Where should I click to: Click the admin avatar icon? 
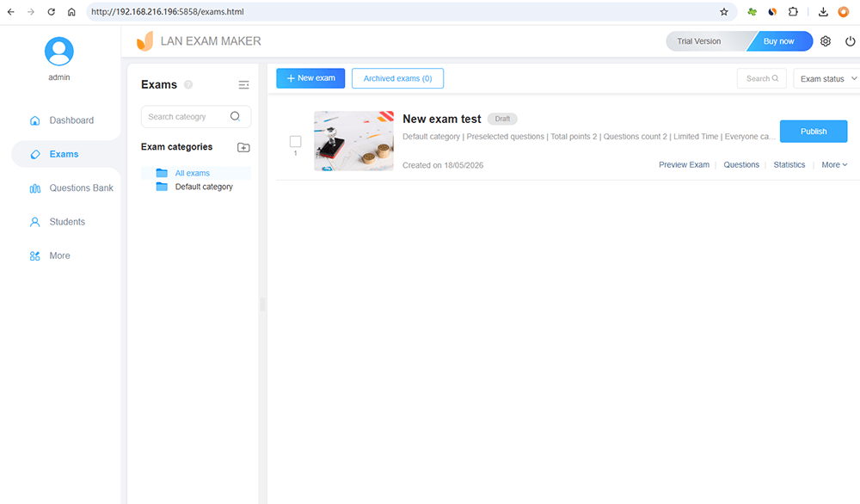pos(59,52)
